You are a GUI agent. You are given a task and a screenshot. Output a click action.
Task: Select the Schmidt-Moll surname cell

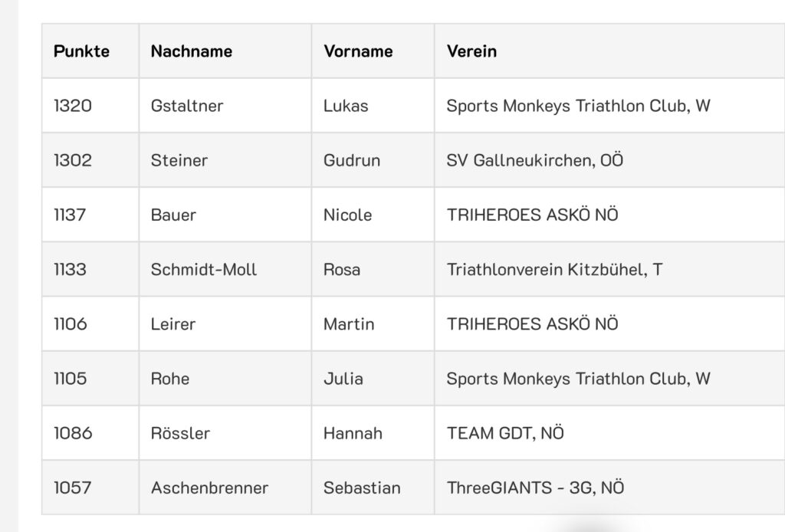coord(204,269)
